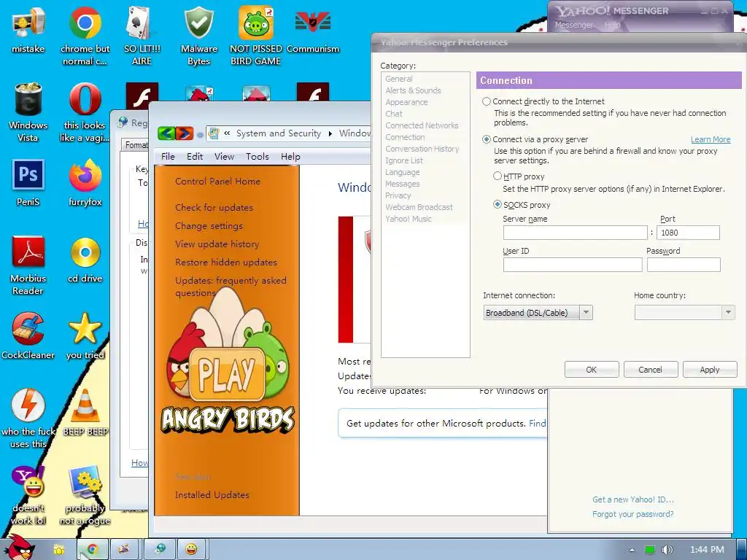This screenshot has width=747, height=560.
Task: Click the User ID input field
Action: pos(572,265)
